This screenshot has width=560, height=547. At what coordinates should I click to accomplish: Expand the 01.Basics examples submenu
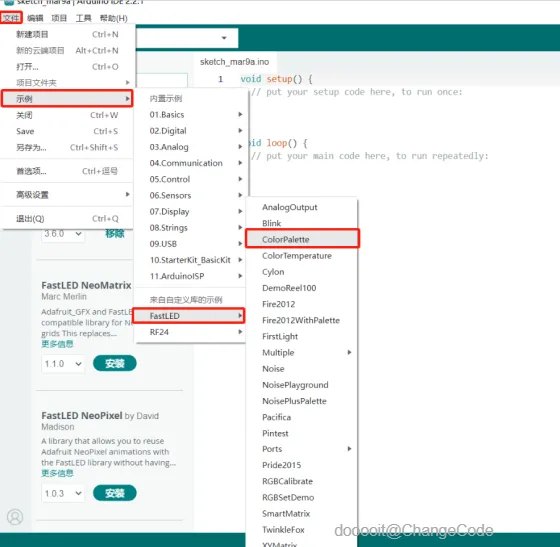tap(195, 115)
